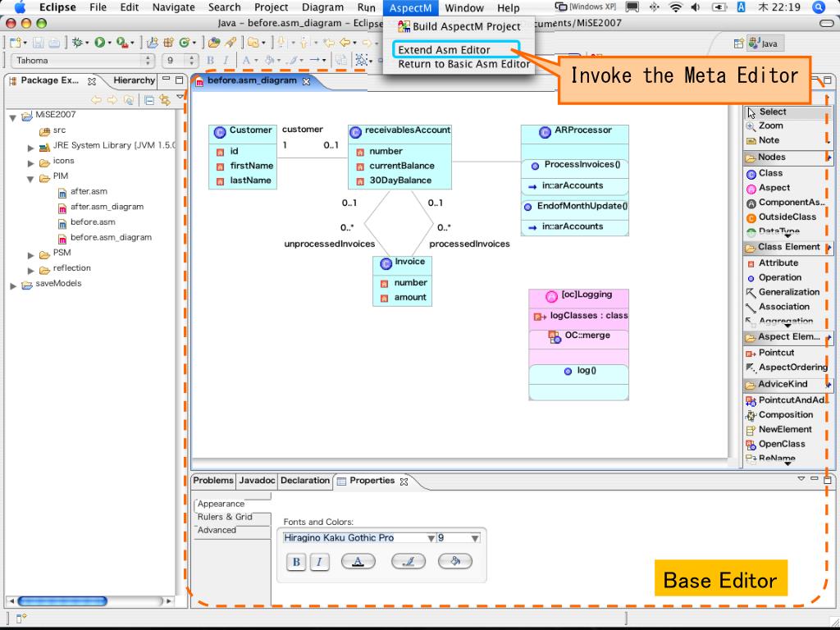Toggle link-with-editor in Package Explorer
Viewport: 840px width, 630px height.
pyautogui.click(x=165, y=100)
